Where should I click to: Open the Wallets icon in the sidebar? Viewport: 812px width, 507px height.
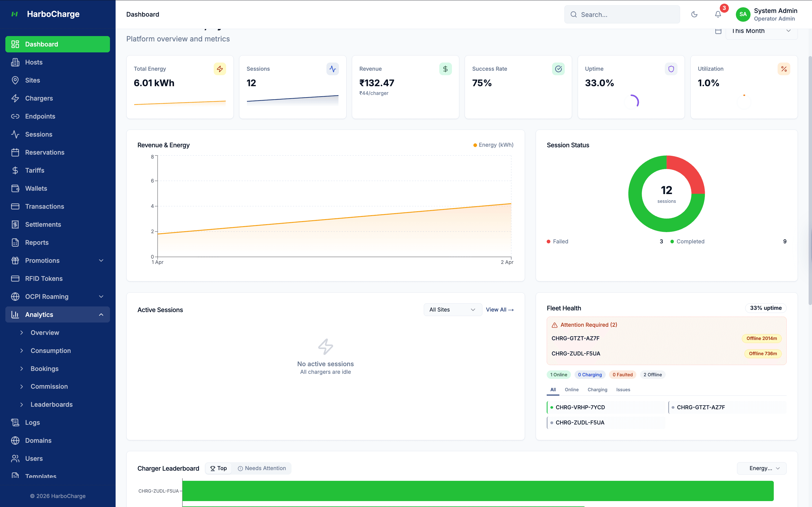pyautogui.click(x=16, y=188)
